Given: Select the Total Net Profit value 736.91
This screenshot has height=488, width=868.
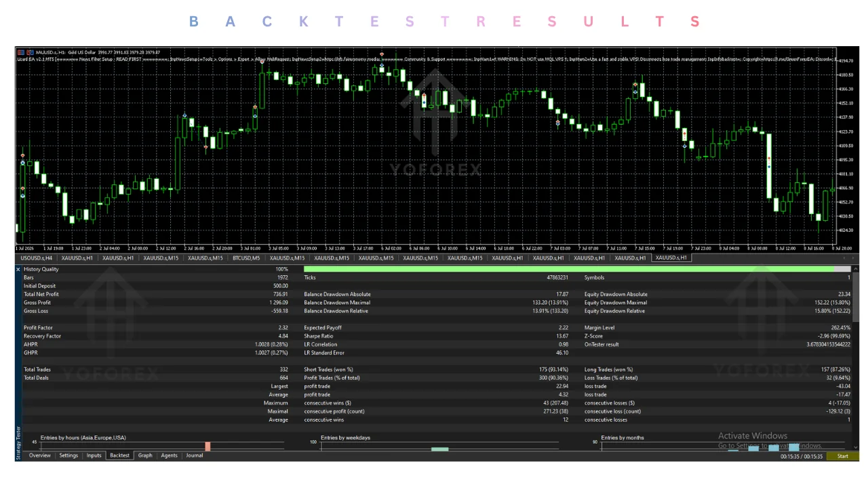Looking at the screenshot, I should tap(280, 294).
